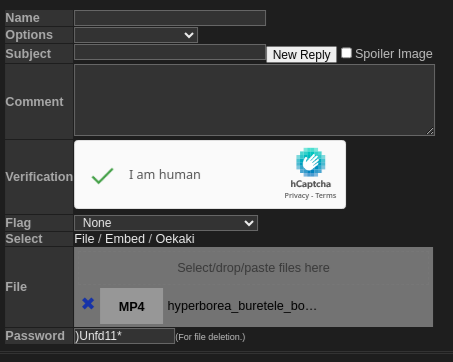Click the Password field for file deletion
Image resolution: width=453 pixels, height=362 pixels.
tap(124, 336)
